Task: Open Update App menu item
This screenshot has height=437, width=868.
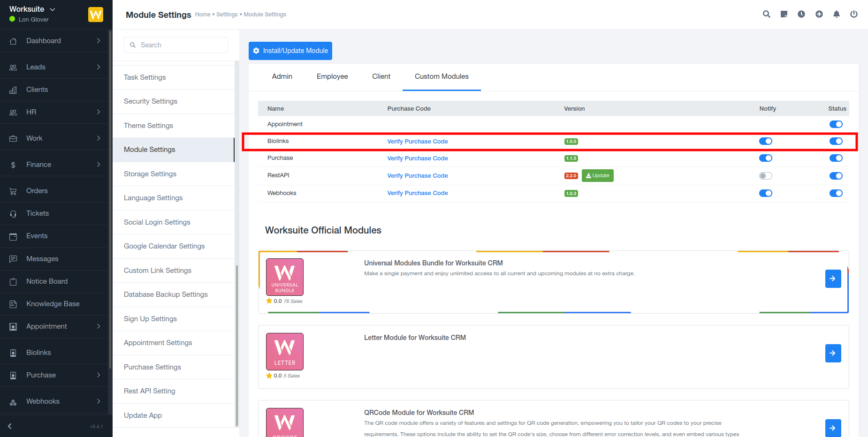Action: point(173,415)
